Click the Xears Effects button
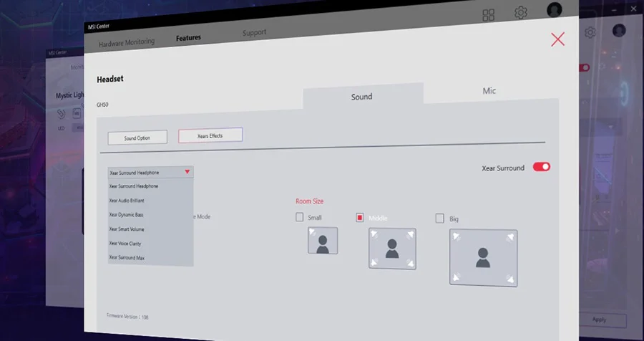 click(210, 135)
